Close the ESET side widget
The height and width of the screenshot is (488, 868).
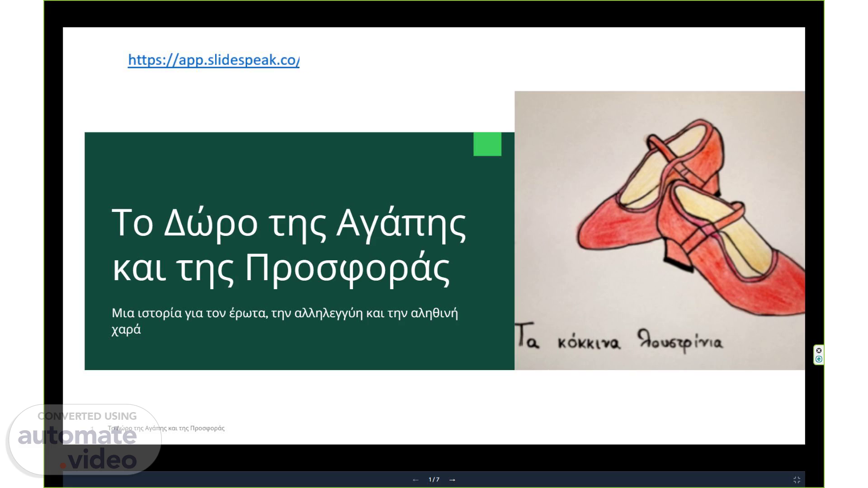[819, 351]
